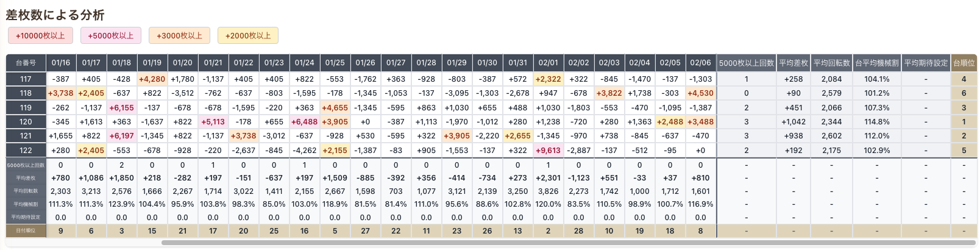Screen dimensions: 980x250
Task: Click the 平均期待設定 column header
Action: click(x=926, y=63)
